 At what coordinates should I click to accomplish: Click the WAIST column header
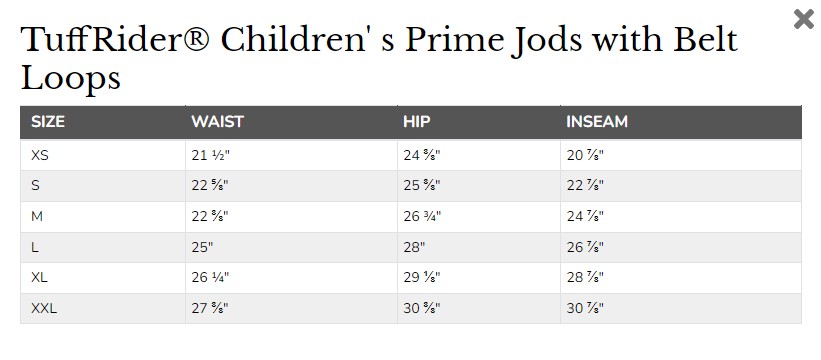click(x=217, y=122)
